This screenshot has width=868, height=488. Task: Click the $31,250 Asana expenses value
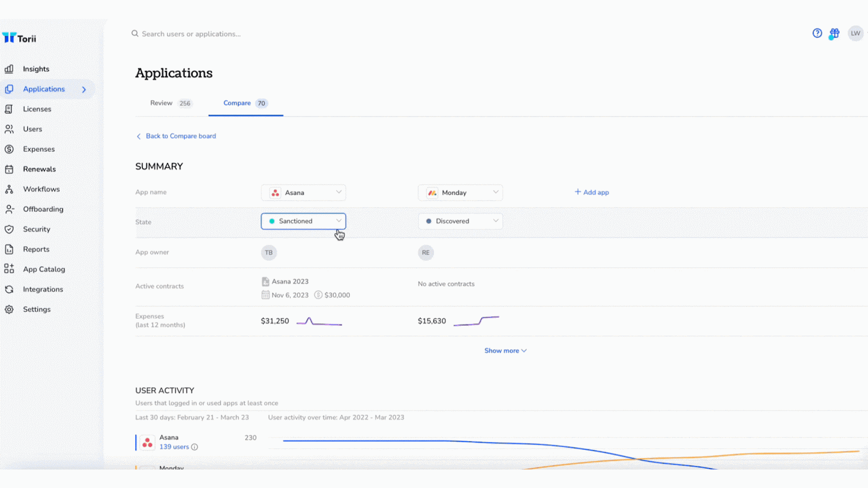[275, 321]
